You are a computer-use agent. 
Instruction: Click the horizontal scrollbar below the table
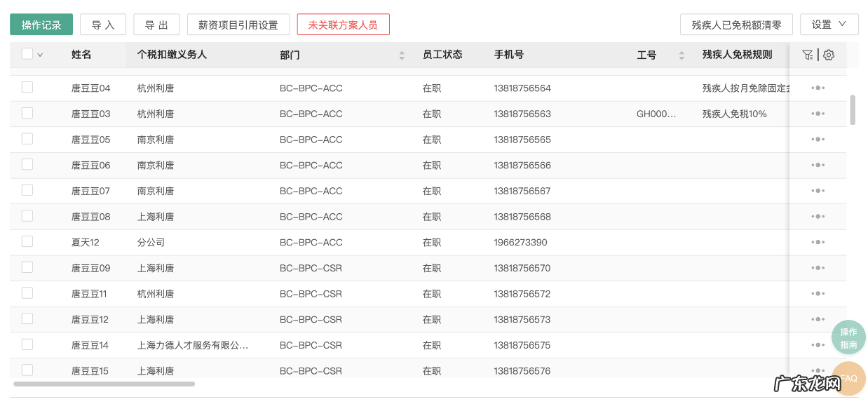pos(104,384)
